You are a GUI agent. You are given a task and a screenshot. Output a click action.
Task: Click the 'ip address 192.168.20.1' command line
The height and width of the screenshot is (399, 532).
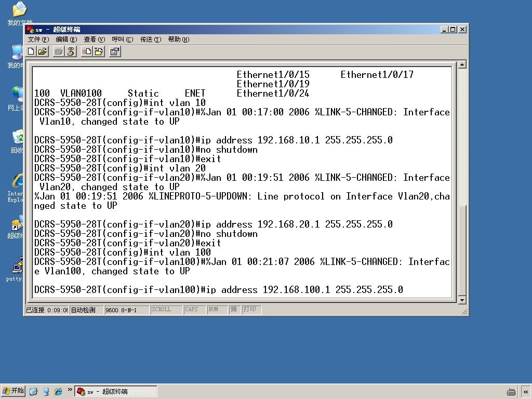214,224
